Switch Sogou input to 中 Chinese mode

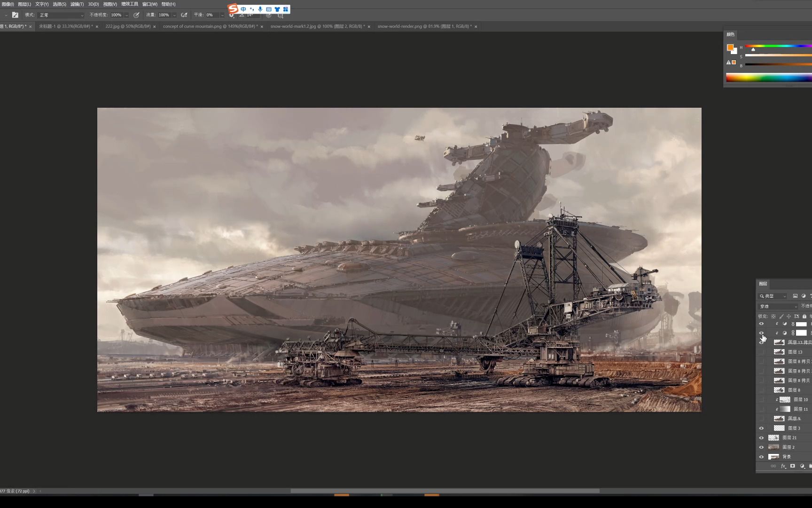(243, 9)
